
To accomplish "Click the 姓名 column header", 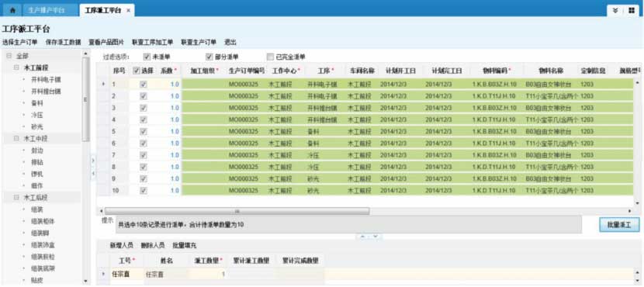I will point(166,261).
